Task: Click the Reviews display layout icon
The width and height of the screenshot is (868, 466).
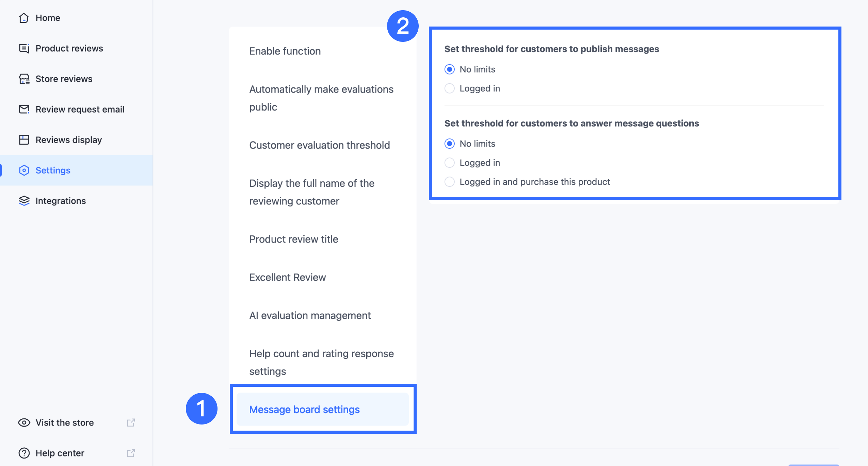Action: pos(24,140)
